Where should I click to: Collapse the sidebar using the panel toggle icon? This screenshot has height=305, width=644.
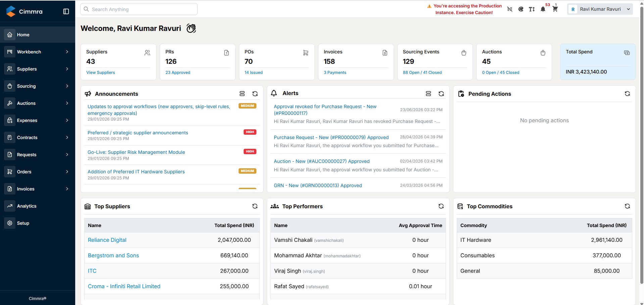(66, 11)
